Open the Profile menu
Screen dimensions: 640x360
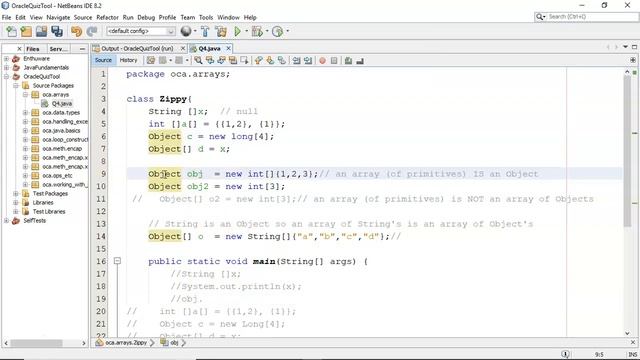pos(167,17)
